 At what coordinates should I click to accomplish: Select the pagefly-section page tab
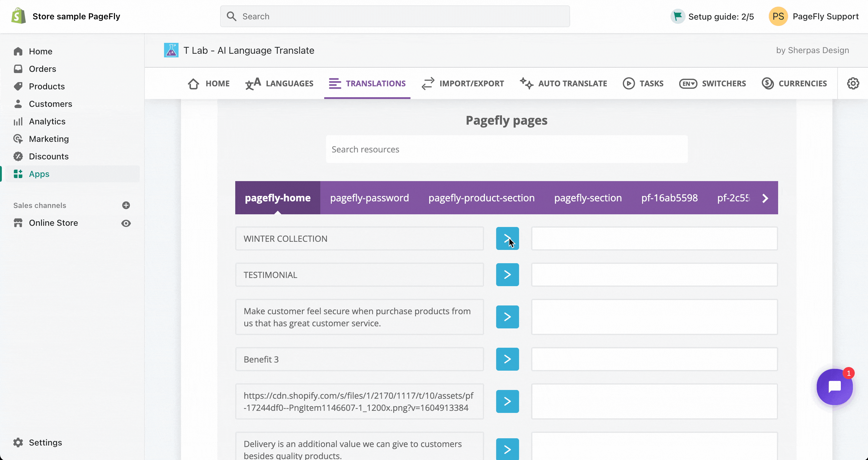pyautogui.click(x=588, y=198)
